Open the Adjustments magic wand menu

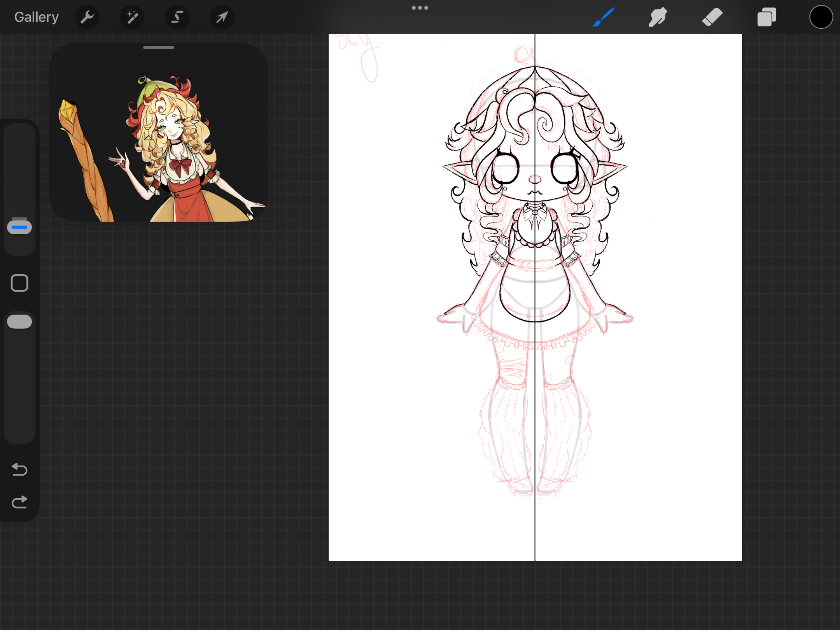[x=132, y=17]
